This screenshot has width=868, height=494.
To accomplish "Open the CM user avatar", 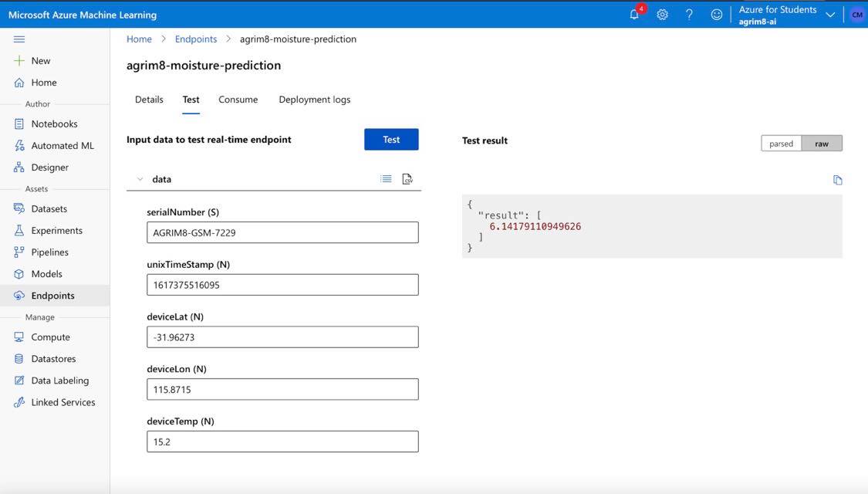I will [x=857, y=15].
